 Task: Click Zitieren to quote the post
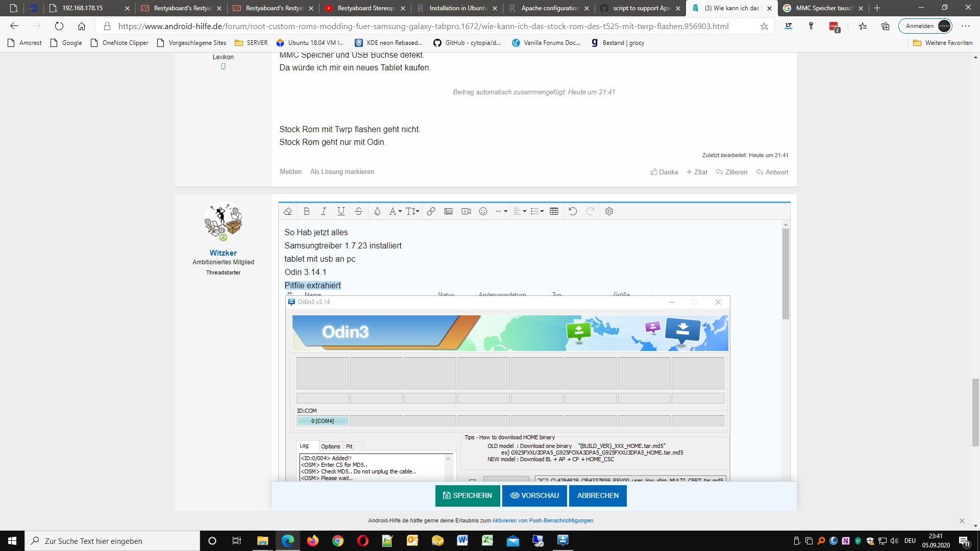tap(731, 172)
